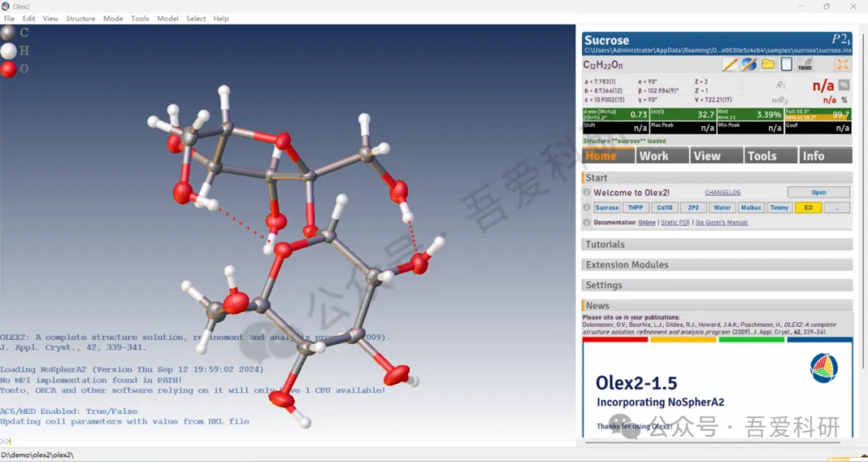Click the Olex2 logo in News panel

(824, 368)
